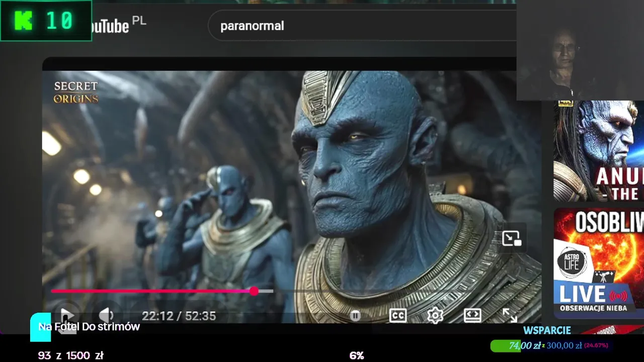Click the "6%" goal percentage

coord(357,355)
